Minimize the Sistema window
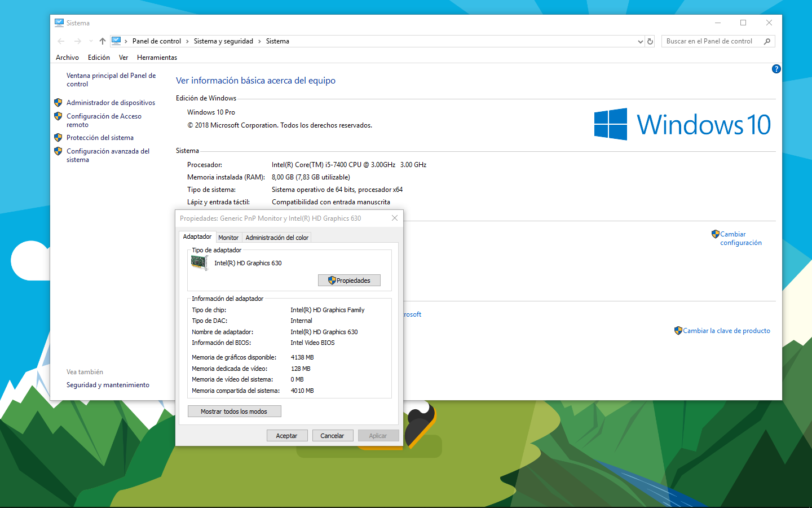Viewport: 812px width, 508px height. coord(718,23)
